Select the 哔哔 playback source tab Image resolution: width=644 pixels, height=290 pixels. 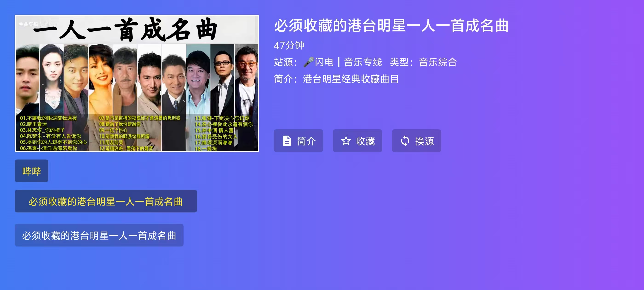32,171
